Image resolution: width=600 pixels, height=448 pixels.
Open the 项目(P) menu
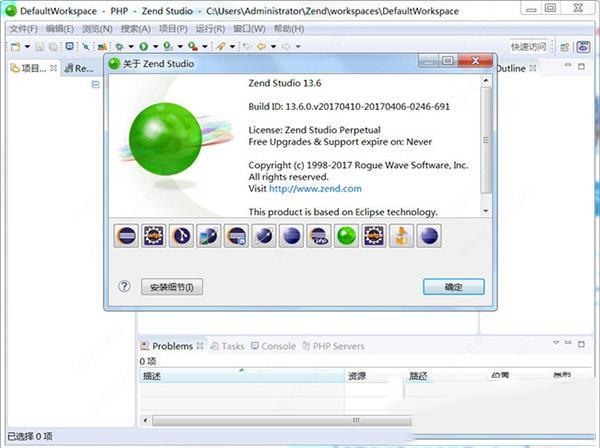coord(173,29)
